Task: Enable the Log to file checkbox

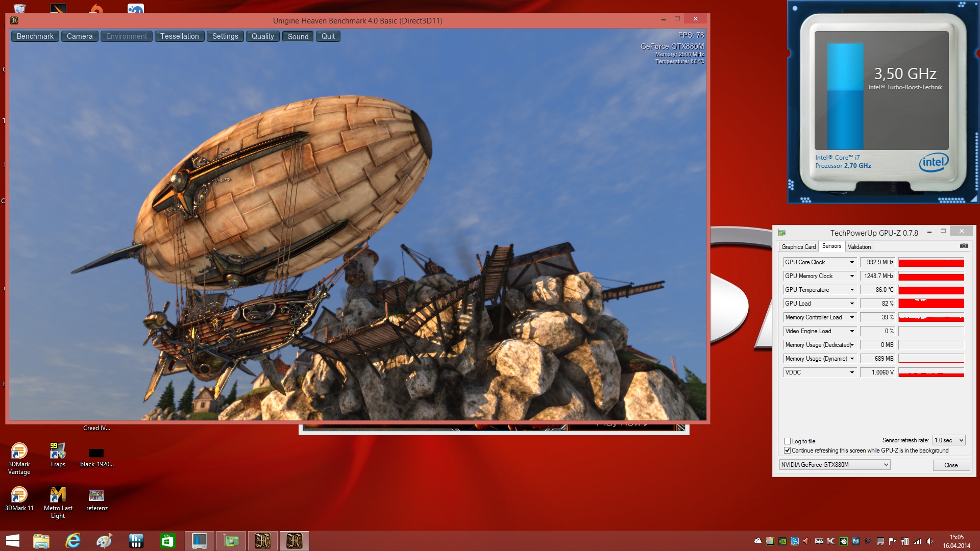Action: click(787, 441)
